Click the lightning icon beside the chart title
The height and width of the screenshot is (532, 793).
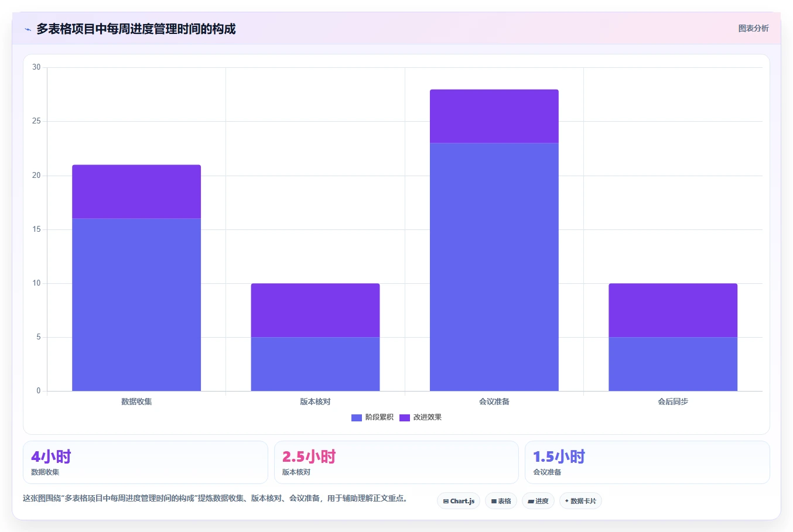pos(28,29)
